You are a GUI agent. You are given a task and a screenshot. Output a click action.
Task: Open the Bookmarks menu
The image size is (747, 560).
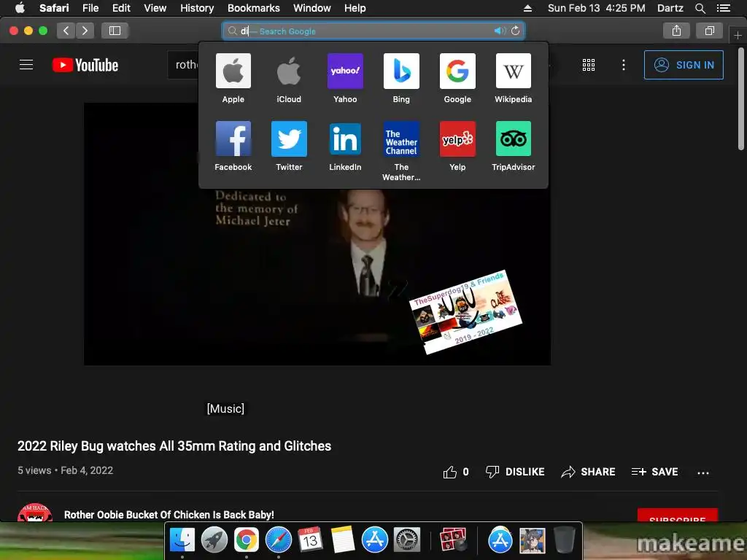[x=253, y=8]
